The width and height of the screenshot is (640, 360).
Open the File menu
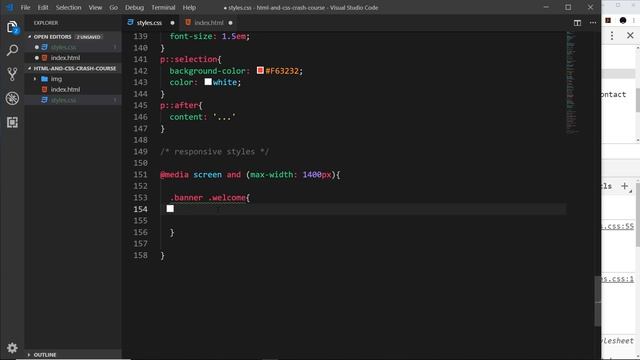(25, 7)
